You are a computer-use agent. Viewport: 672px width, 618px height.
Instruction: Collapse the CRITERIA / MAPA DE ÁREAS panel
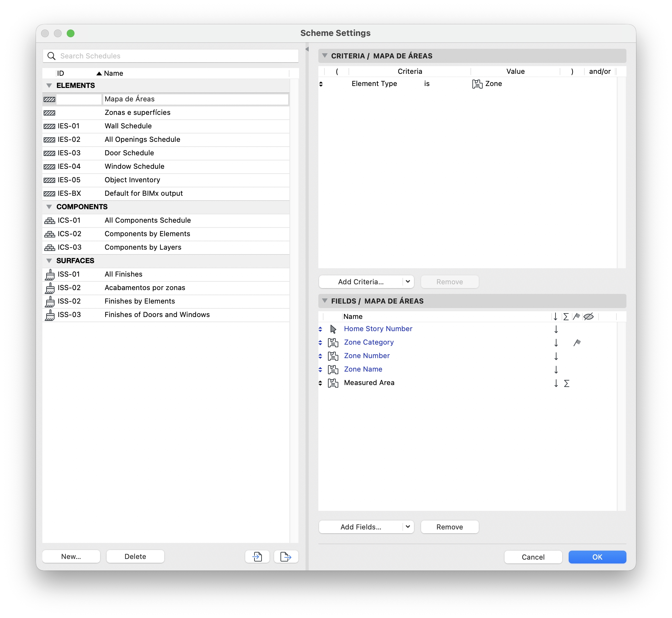coord(324,56)
